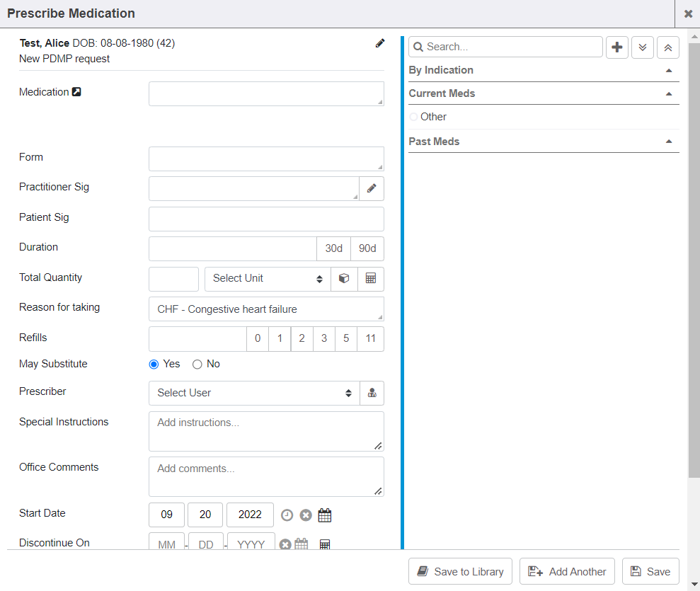Viewport: 700px width, 591px height.
Task: Click the Save to Library button
Action: (460, 572)
